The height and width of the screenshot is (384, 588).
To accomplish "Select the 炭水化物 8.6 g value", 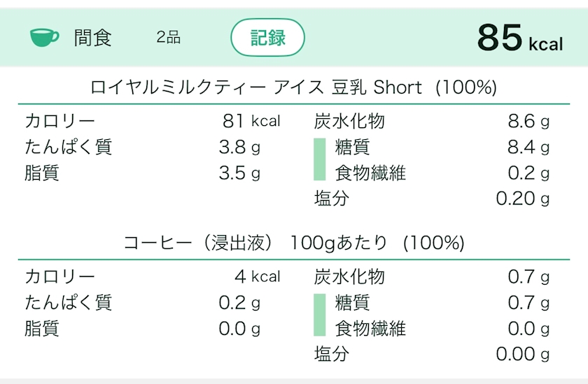I will pyautogui.click(x=528, y=121).
